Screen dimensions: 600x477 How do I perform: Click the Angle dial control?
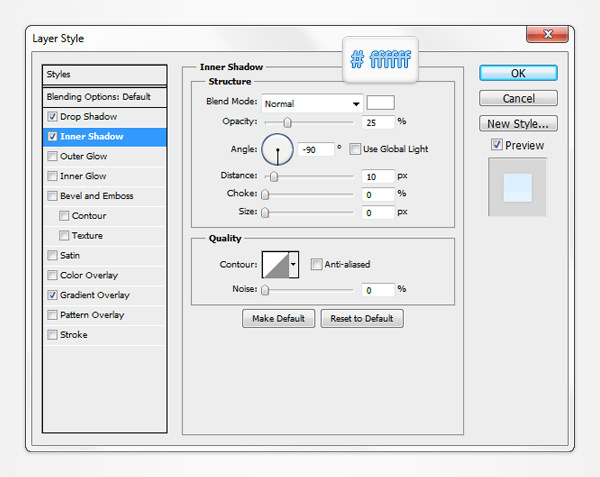(277, 149)
